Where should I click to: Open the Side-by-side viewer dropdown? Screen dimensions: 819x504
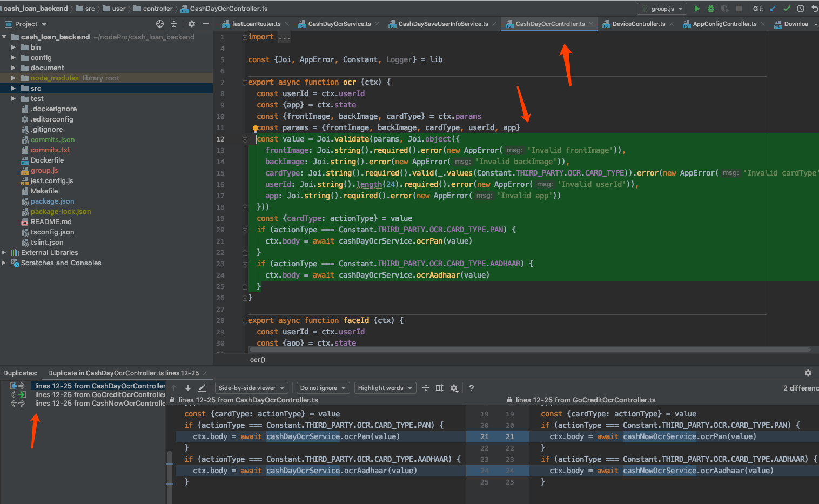(x=251, y=388)
